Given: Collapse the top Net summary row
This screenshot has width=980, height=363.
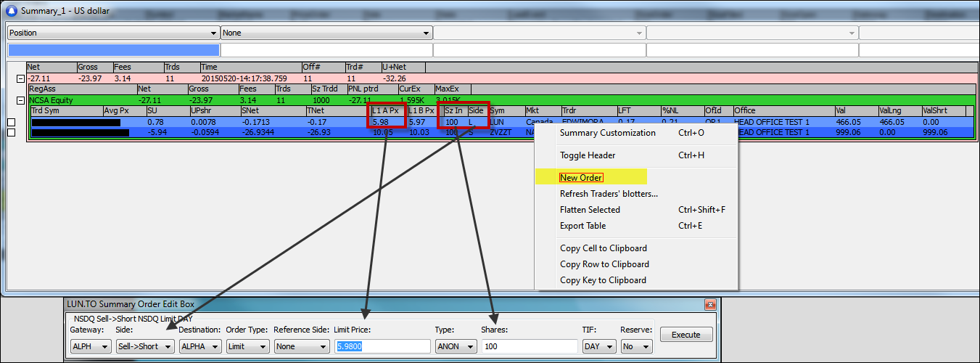Looking at the screenshot, I should [x=20, y=78].
